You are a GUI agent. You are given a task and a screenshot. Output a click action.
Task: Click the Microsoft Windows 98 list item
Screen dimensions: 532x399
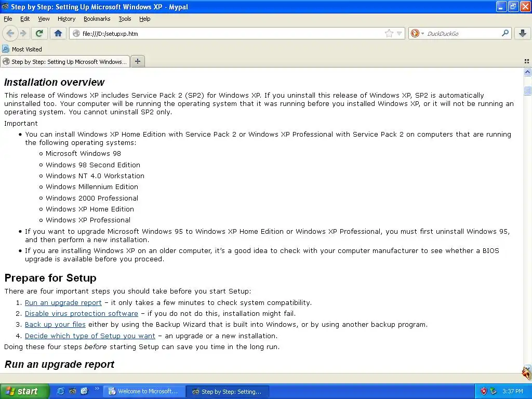point(83,153)
